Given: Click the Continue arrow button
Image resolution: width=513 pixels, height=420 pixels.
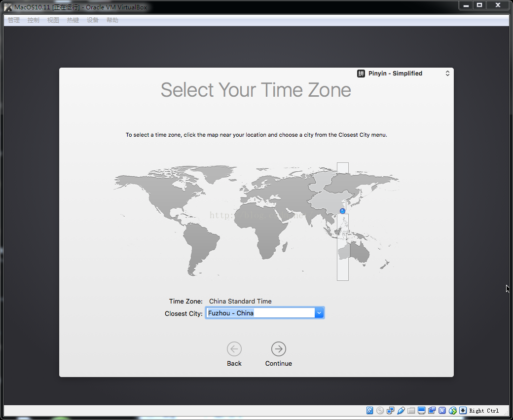Looking at the screenshot, I should click(x=278, y=349).
